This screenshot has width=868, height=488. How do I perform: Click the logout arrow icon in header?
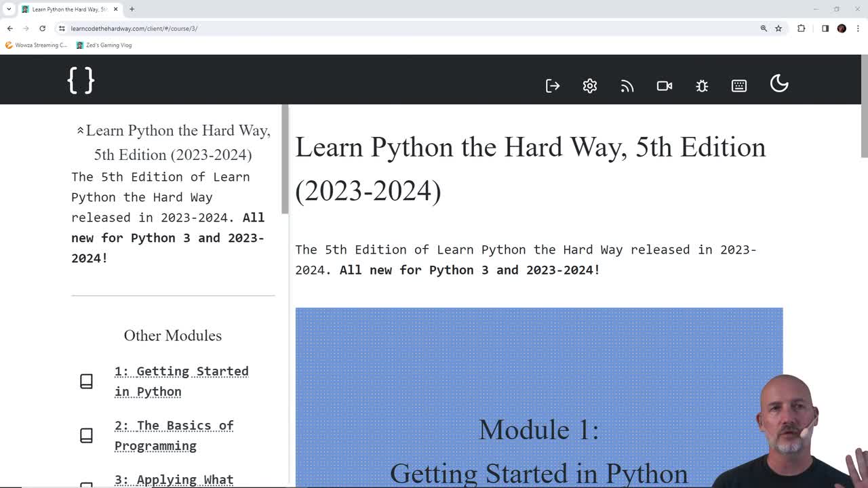553,85
